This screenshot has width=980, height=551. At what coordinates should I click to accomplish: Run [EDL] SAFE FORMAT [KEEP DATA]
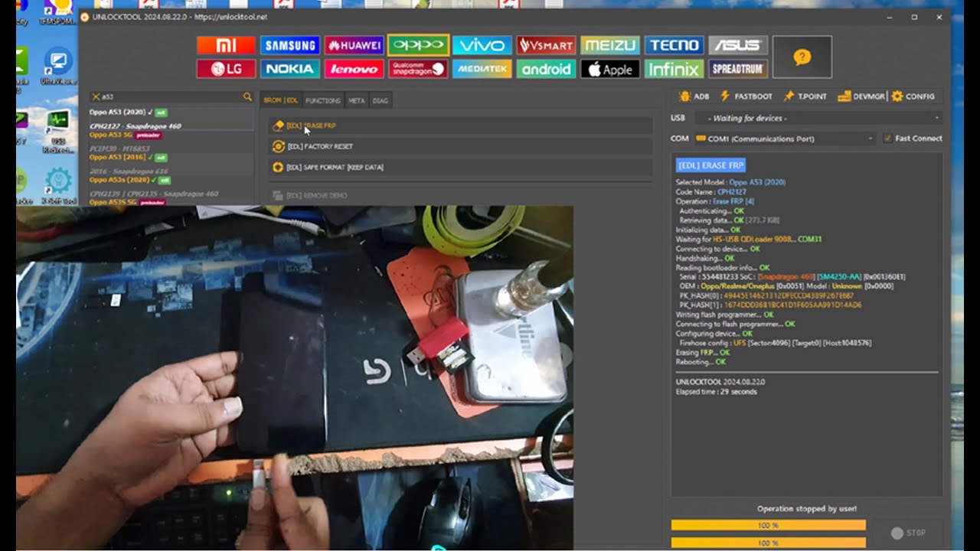click(x=461, y=167)
